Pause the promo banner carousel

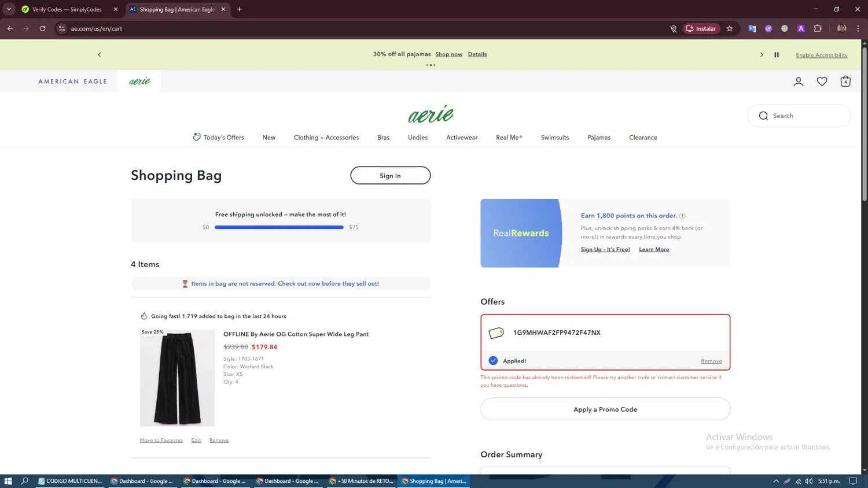(x=777, y=55)
